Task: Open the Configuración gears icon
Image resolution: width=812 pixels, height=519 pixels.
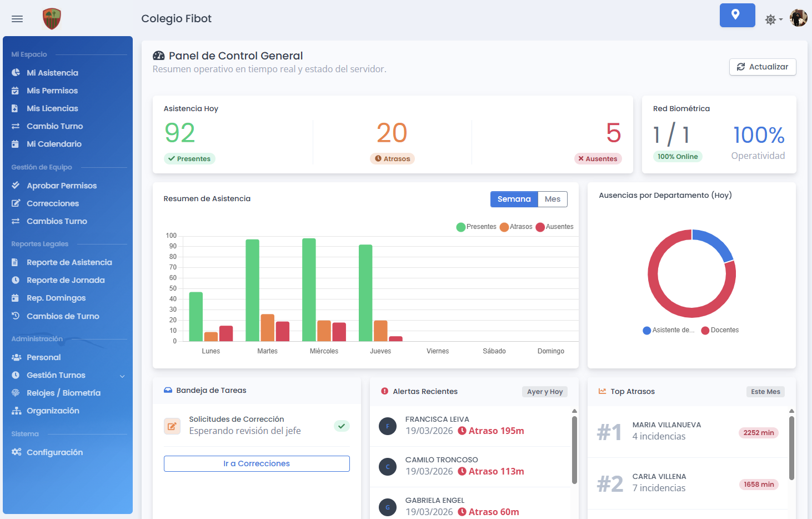Action: click(x=17, y=452)
